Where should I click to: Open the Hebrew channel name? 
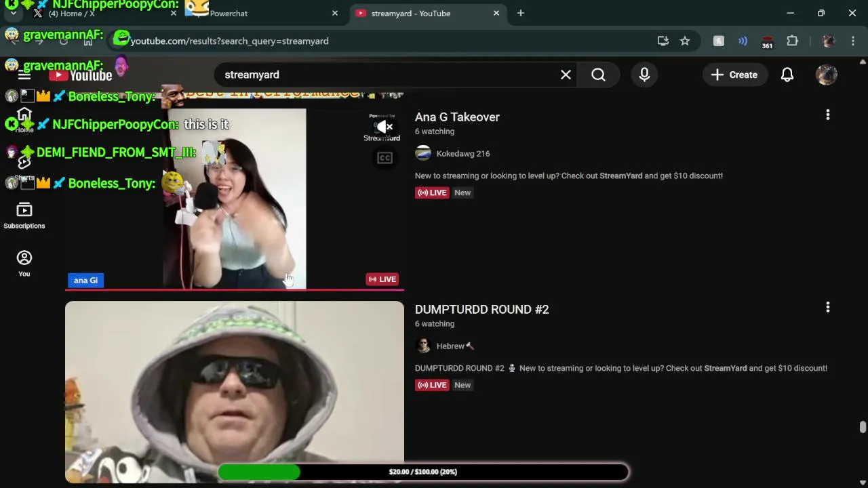click(455, 346)
